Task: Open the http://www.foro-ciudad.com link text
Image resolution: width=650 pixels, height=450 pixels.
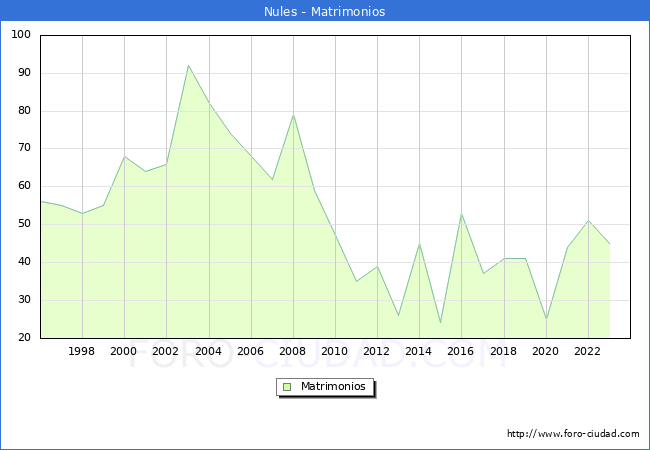Action: (x=573, y=434)
